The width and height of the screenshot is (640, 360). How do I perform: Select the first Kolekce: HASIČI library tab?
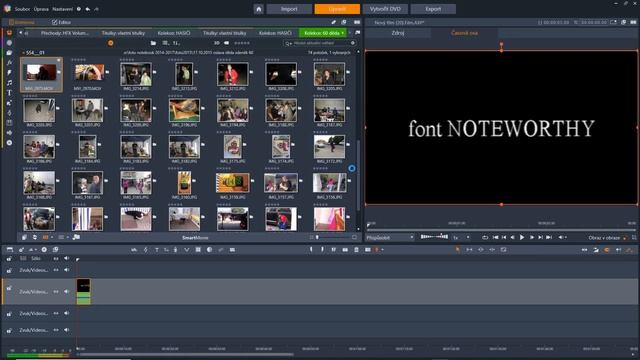pos(174,33)
